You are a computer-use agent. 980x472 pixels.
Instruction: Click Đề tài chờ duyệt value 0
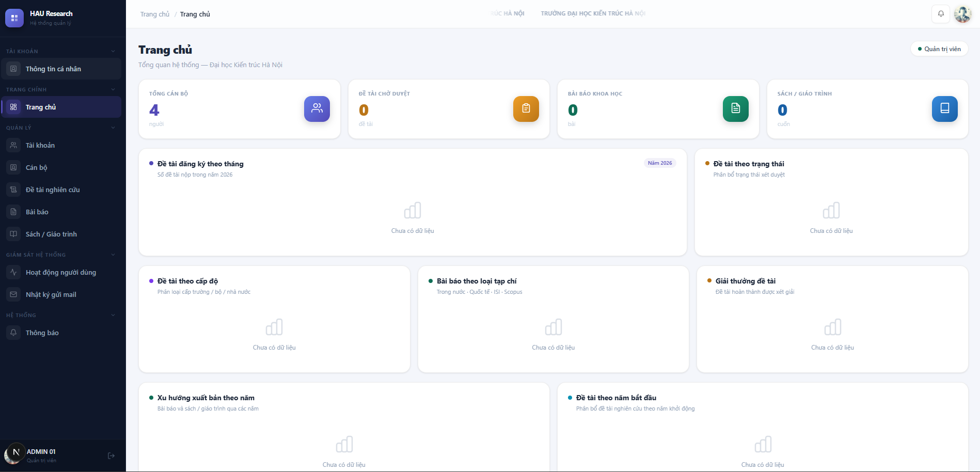click(363, 109)
